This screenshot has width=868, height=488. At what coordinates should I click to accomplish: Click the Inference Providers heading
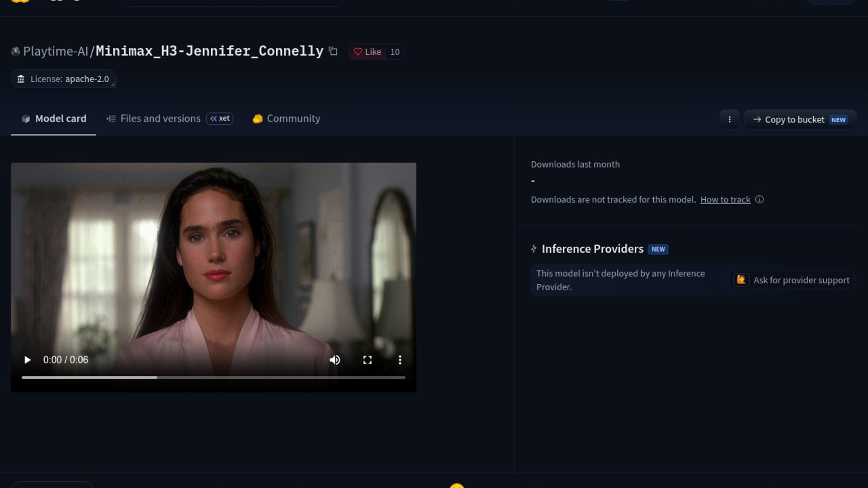[x=592, y=249]
